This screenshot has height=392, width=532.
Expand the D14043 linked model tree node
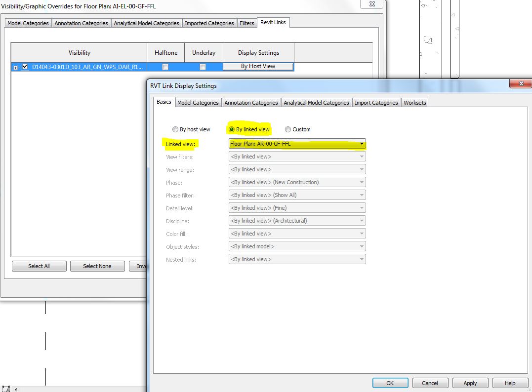14,67
